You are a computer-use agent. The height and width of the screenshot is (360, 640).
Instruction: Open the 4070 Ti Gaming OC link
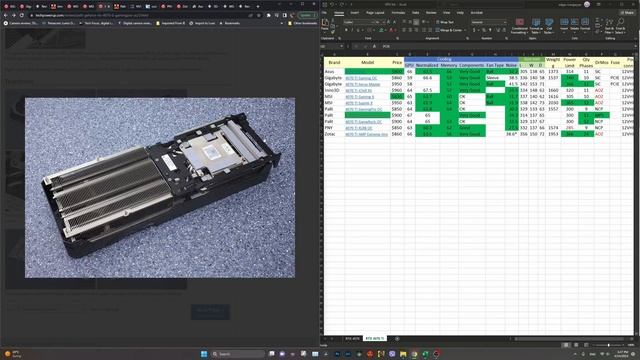click(361, 78)
